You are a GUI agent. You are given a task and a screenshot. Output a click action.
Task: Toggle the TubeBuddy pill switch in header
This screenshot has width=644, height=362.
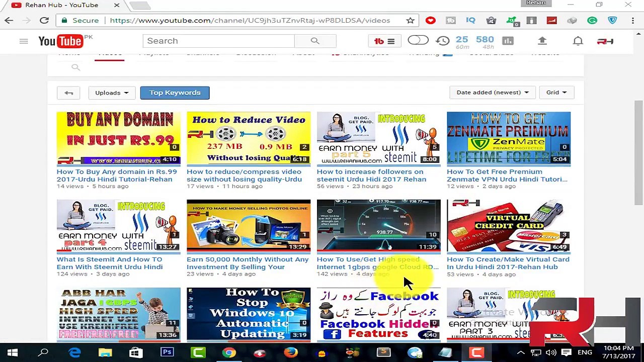pos(418,40)
